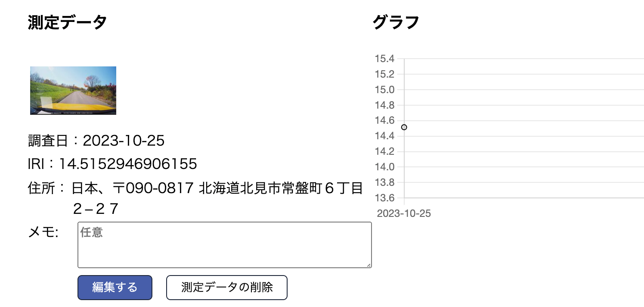644x307 pixels.
Task: Click the 15.0 y-axis tick label
Action: 384,90
